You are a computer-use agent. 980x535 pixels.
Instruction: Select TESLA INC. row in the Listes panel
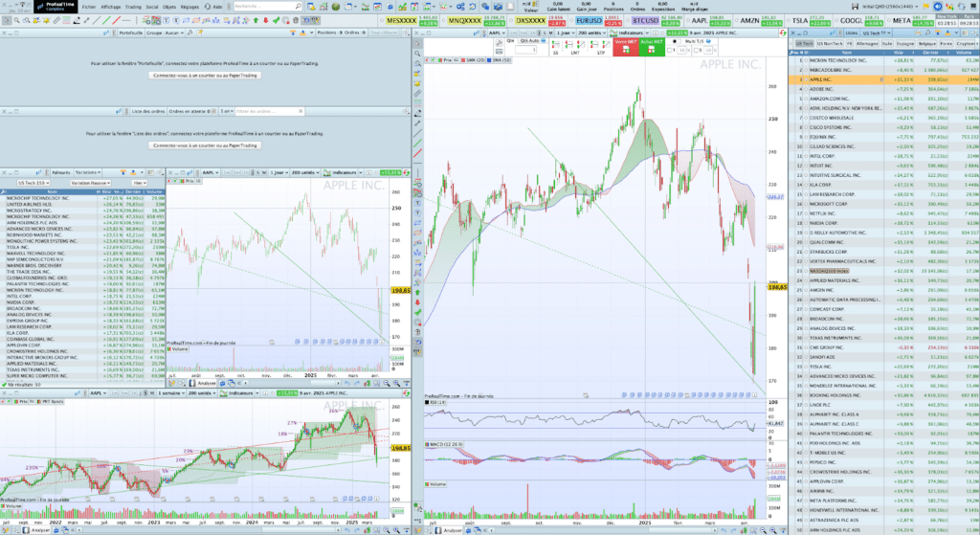point(884,367)
